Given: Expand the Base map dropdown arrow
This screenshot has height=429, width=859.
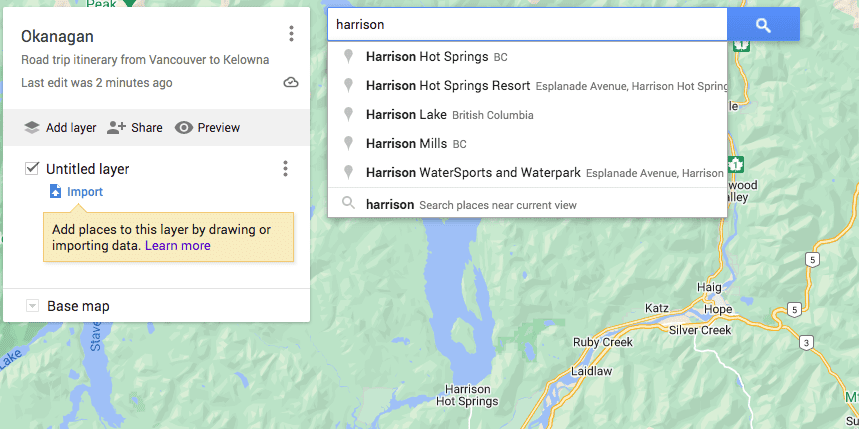Looking at the screenshot, I should (x=32, y=306).
